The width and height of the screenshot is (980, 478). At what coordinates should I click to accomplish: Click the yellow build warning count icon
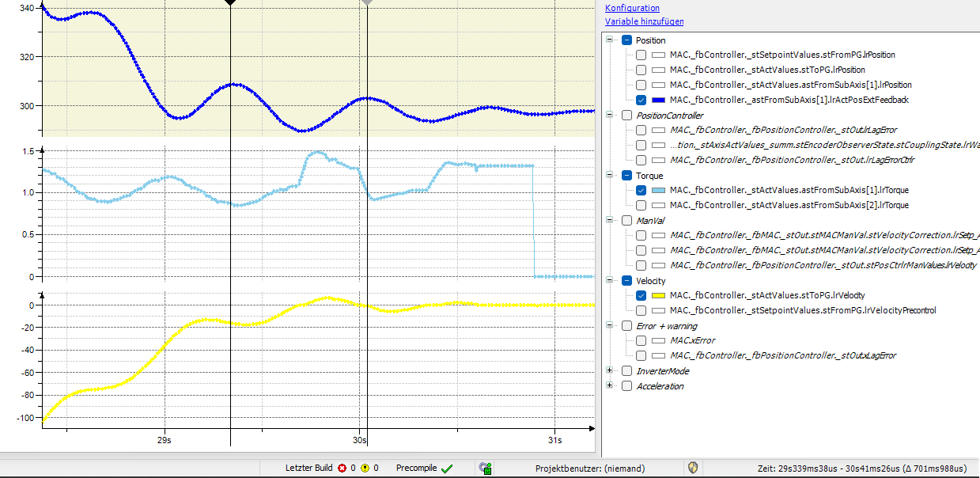[x=365, y=469]
